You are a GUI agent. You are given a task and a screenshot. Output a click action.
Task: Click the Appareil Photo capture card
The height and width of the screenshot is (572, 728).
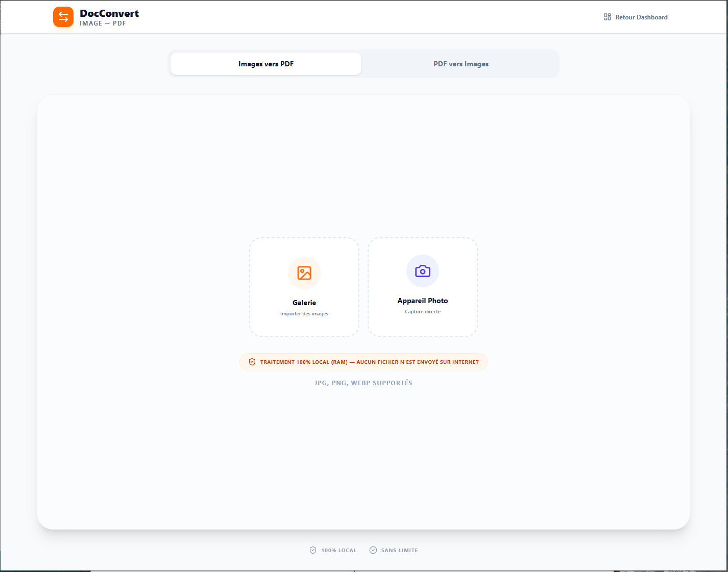422,287
